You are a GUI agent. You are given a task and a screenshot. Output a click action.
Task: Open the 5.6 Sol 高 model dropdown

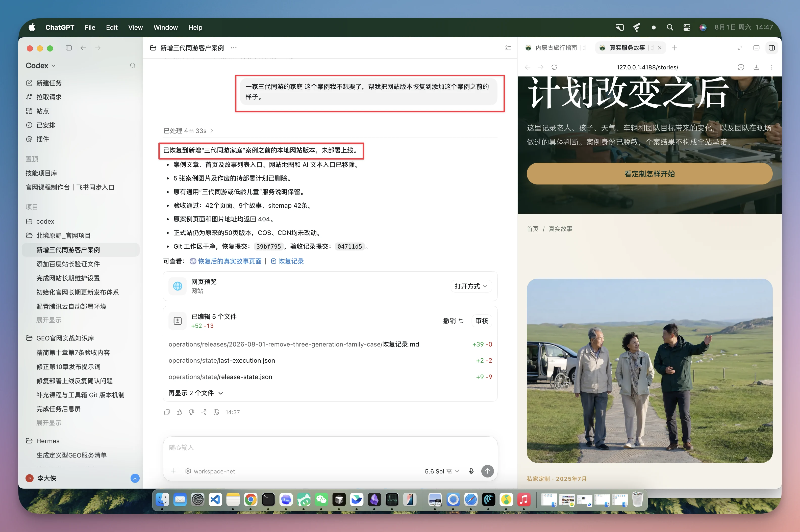pyautogui.click(x=442, y=471)
